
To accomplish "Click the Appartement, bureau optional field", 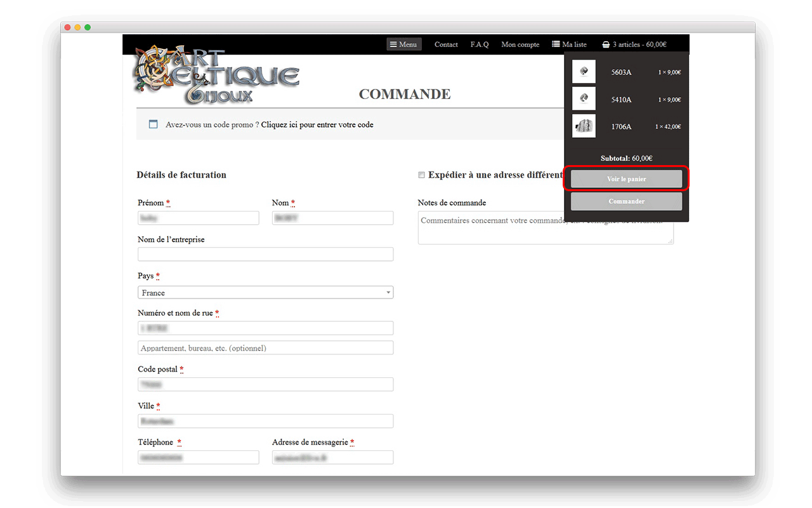I will pyautogui.click(x=265, y=348).
